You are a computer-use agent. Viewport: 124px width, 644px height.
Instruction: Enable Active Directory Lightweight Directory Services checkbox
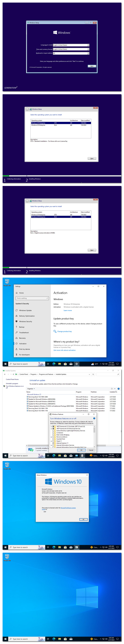[x=53, y=431]
